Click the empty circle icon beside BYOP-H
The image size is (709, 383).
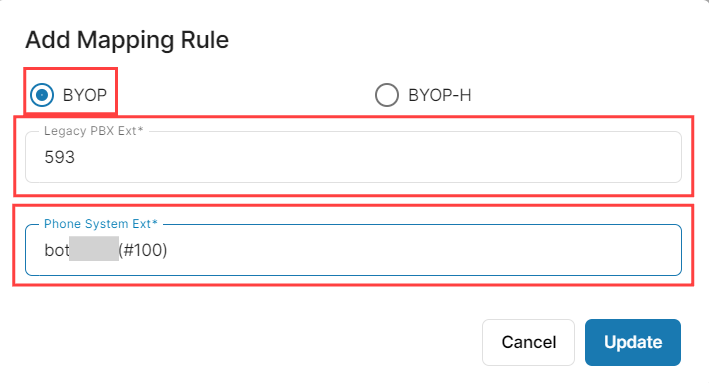[x=387, y=95]
